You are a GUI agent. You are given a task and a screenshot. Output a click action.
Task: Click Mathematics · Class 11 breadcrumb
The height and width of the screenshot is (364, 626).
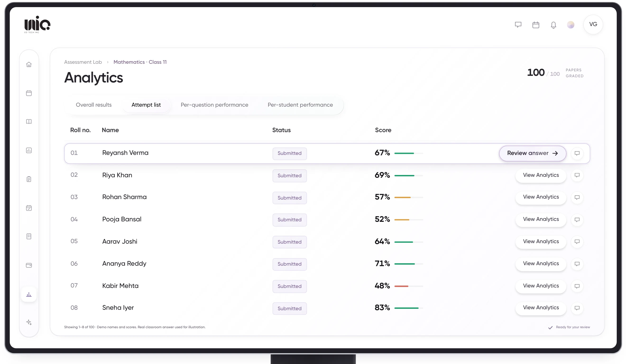[x=140, y=62]
